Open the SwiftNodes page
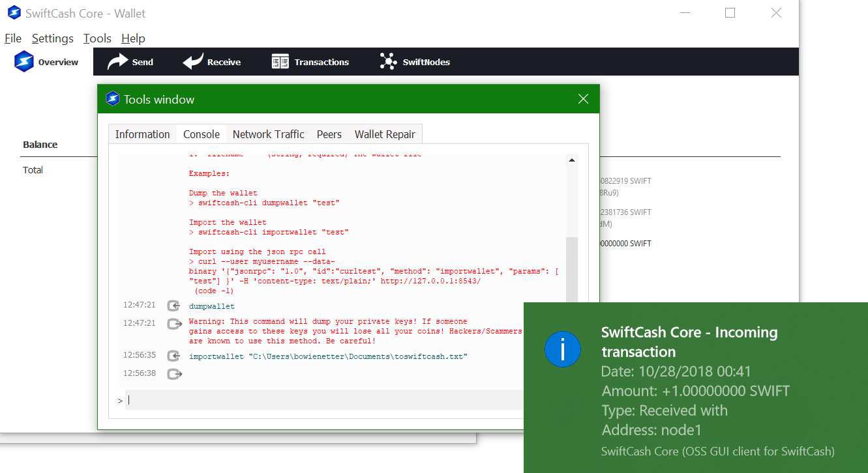Viewport: 868px width, 473px height. (x=415, y=62)
